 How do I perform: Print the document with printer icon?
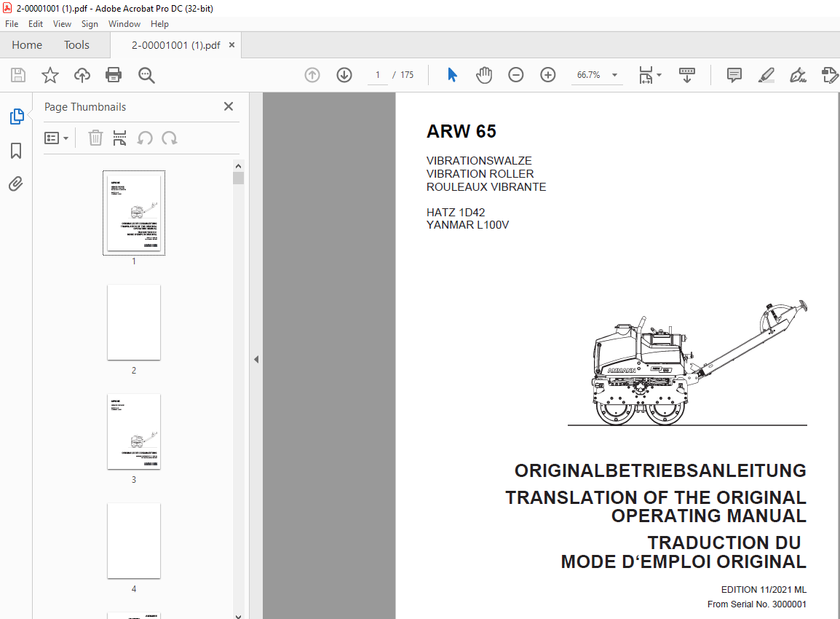(114, 75)
